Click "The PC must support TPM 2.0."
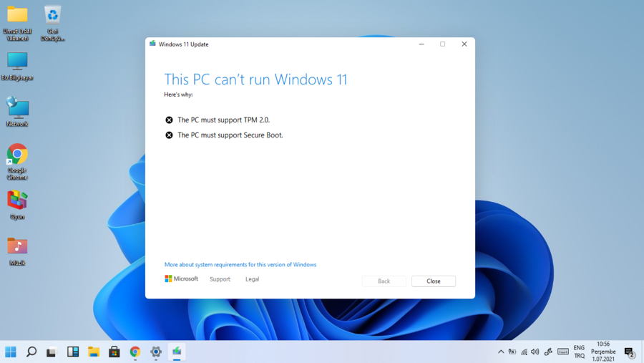Viewport: 644px width, 363px height. click(224, 120)
